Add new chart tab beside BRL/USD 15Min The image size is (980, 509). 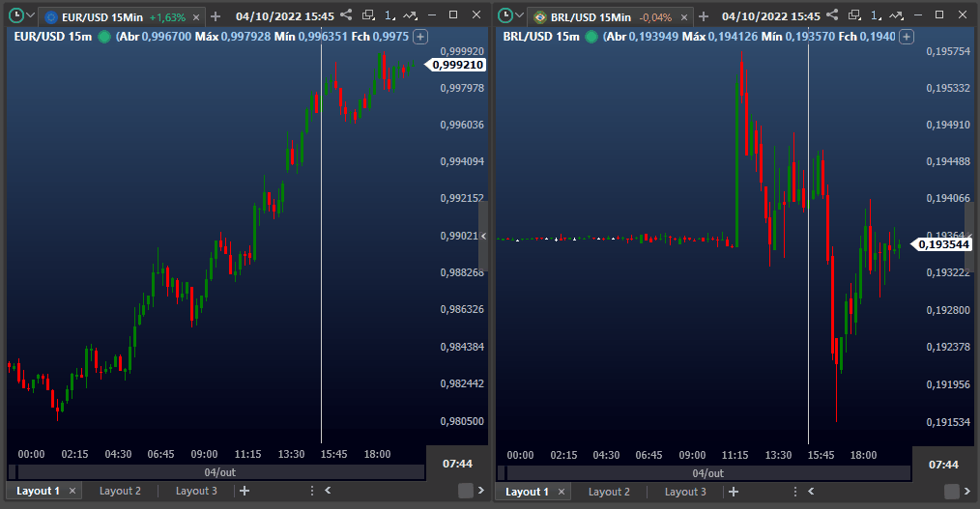704,16
